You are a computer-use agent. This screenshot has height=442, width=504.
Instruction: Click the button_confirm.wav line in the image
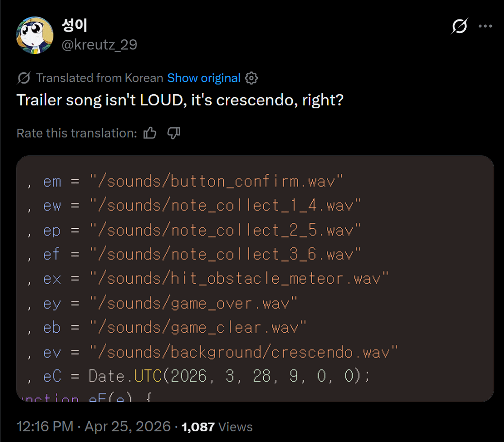216,181
